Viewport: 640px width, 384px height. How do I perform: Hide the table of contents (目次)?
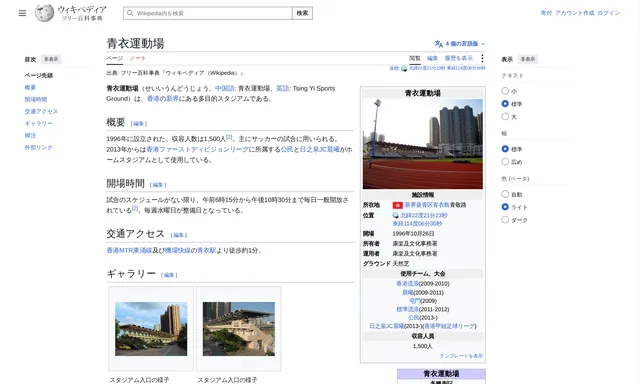pos(51,59)
